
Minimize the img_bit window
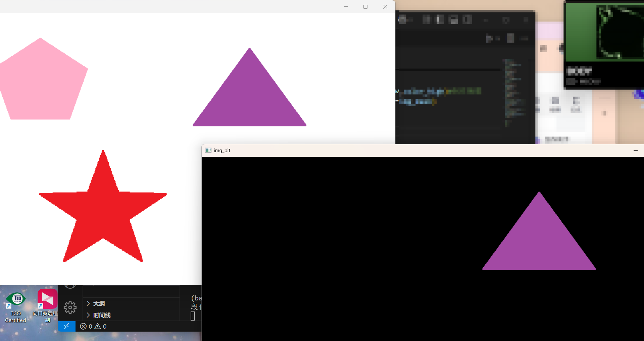pyautogui.click(x=635, y=150)
